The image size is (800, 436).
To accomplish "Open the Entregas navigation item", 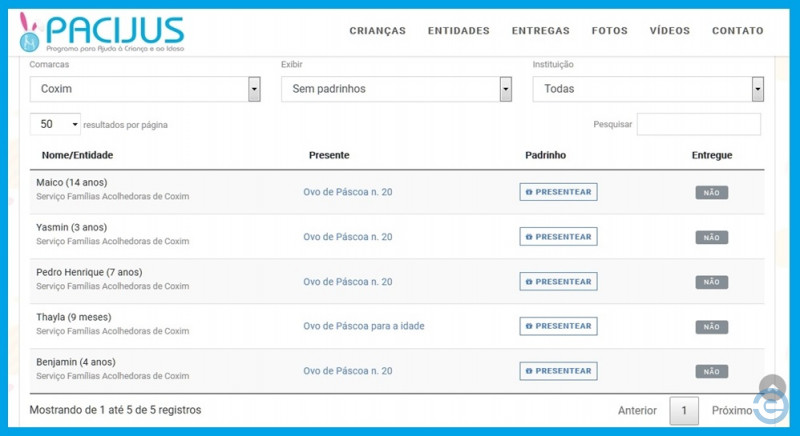I will (x=540, y=31).
